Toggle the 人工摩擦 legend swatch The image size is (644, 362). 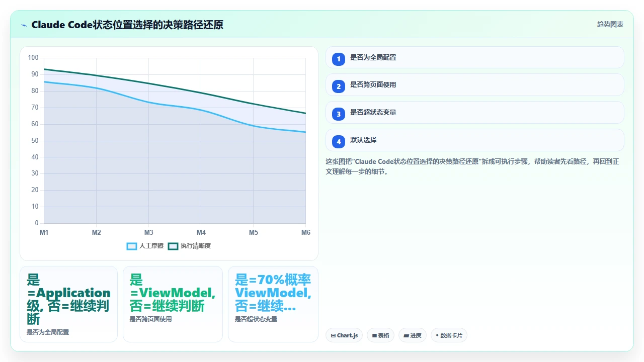coord(132,246)
